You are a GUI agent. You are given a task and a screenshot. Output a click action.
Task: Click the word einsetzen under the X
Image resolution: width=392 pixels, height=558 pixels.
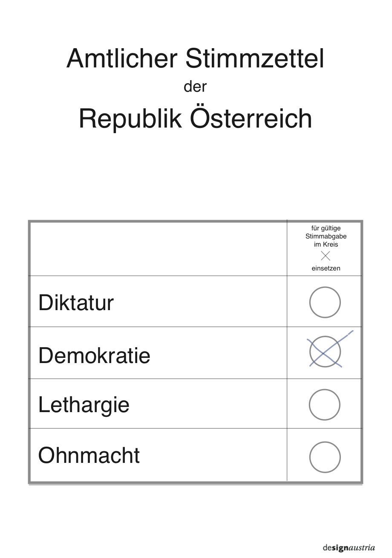coord(326,269)
